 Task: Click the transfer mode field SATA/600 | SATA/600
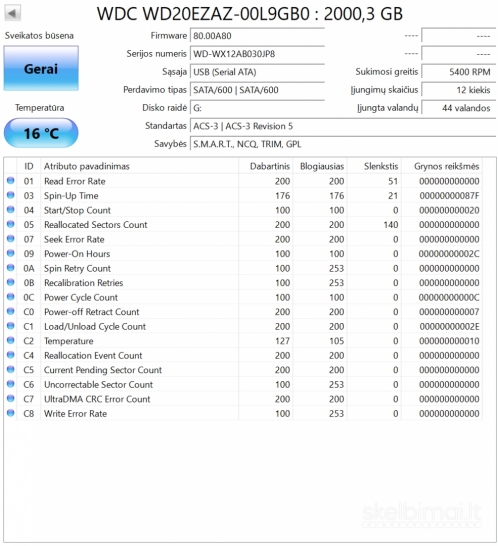click(257, 90)
